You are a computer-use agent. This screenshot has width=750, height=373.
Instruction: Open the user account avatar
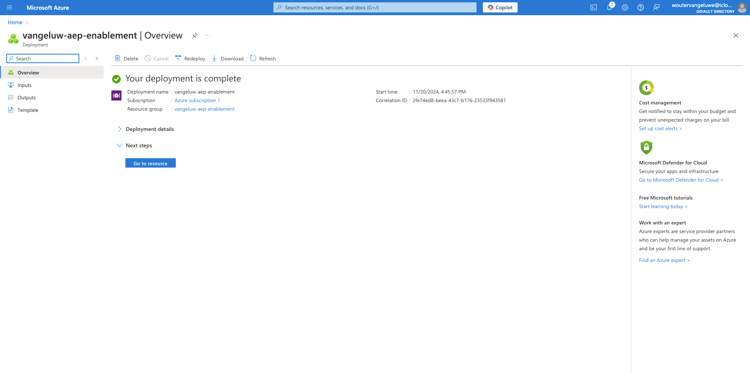pyautogui.click(x=742, y=8)
